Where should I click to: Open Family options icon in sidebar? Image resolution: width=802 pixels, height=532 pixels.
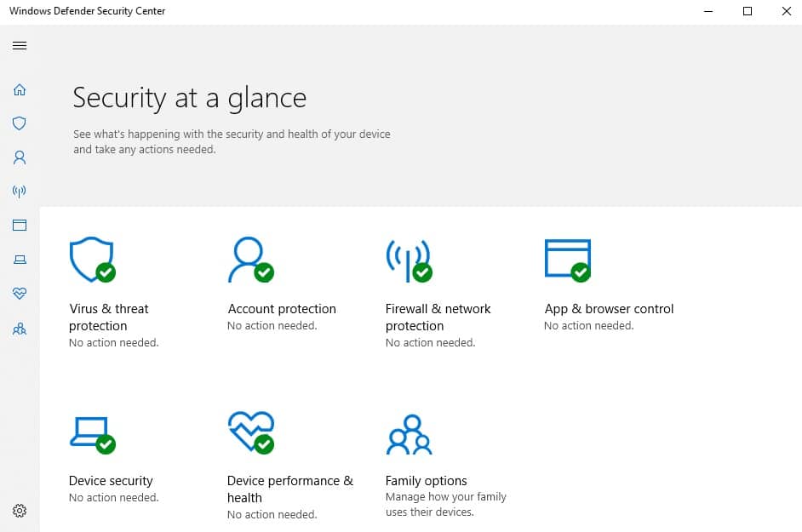[x=20, y=329]
